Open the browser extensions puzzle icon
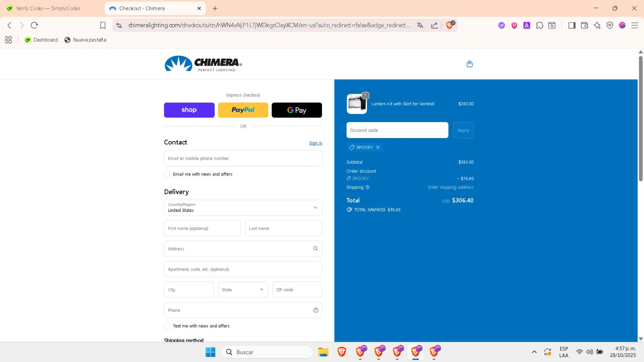Viewport: 644px width, 362px height. (x=540, y=25)
